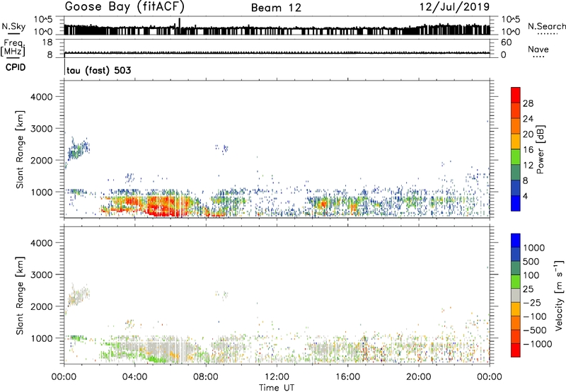
Task: Click the blue top segment of Velocity color bar
Action: (516, 241)
